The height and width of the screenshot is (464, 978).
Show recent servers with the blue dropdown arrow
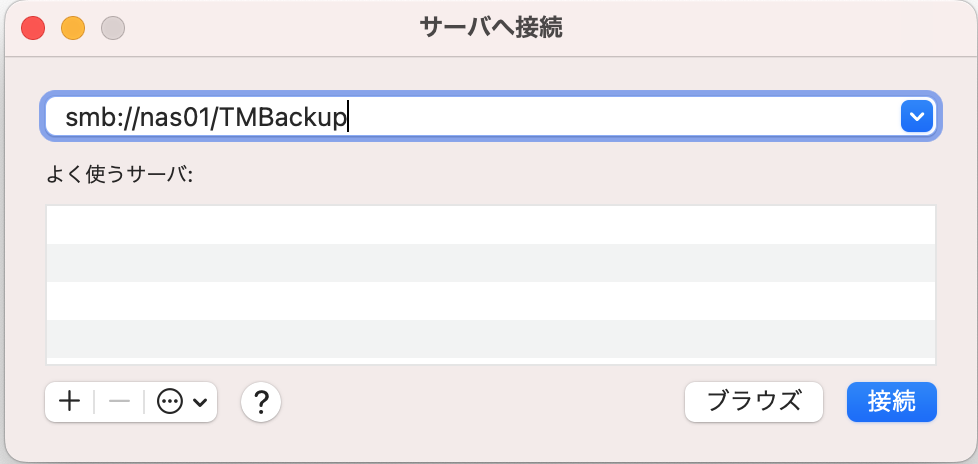click(x=916, y=118)
